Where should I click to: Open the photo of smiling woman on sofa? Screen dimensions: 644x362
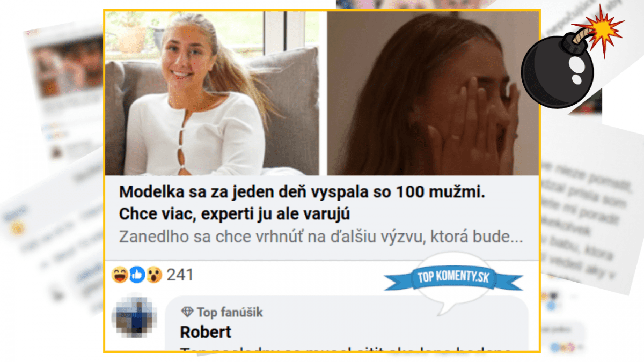[x=212, y=93]
